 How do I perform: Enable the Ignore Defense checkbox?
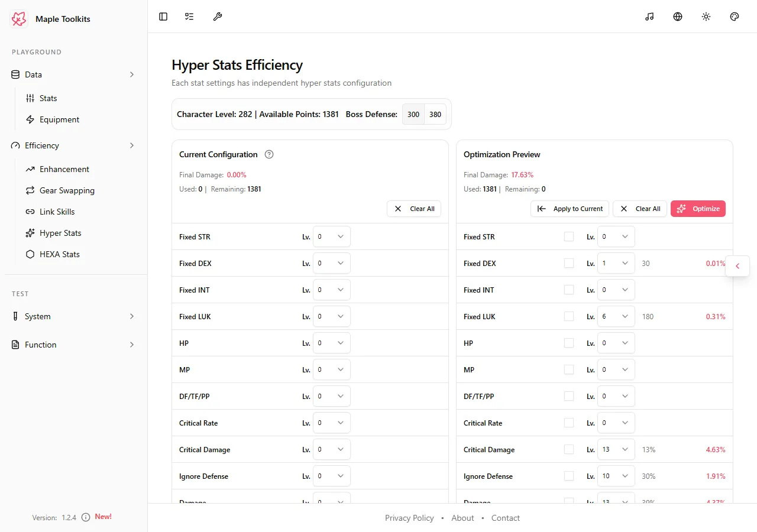click(569, 476)
